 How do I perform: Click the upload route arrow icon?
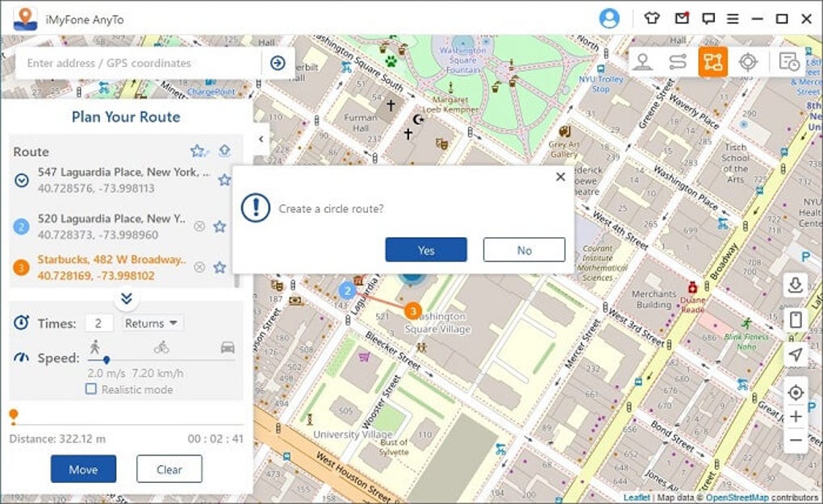224,151
